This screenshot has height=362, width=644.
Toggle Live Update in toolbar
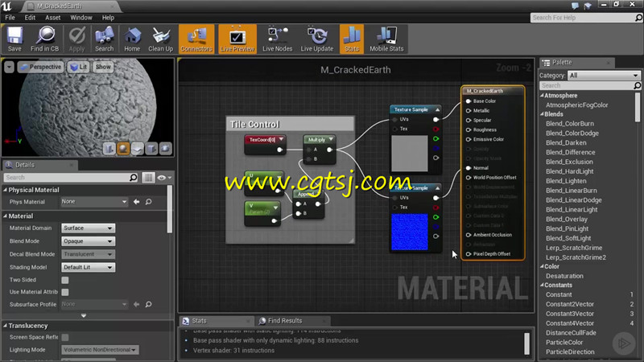click(x=316, y=39)
